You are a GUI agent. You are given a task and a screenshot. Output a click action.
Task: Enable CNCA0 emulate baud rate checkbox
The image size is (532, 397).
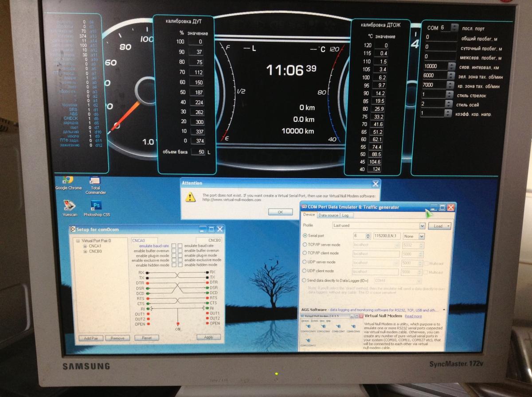point(174,245)
